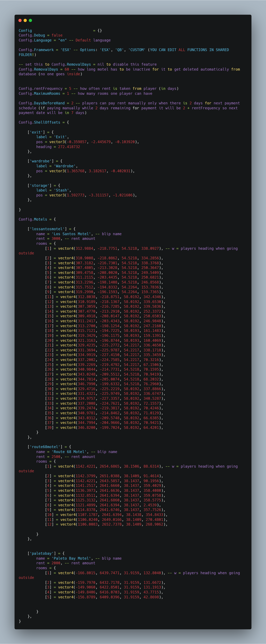Screen dimensions: 266x644
Task: Click the Config.Framework 'ESX' value
Action: point(66,50)
